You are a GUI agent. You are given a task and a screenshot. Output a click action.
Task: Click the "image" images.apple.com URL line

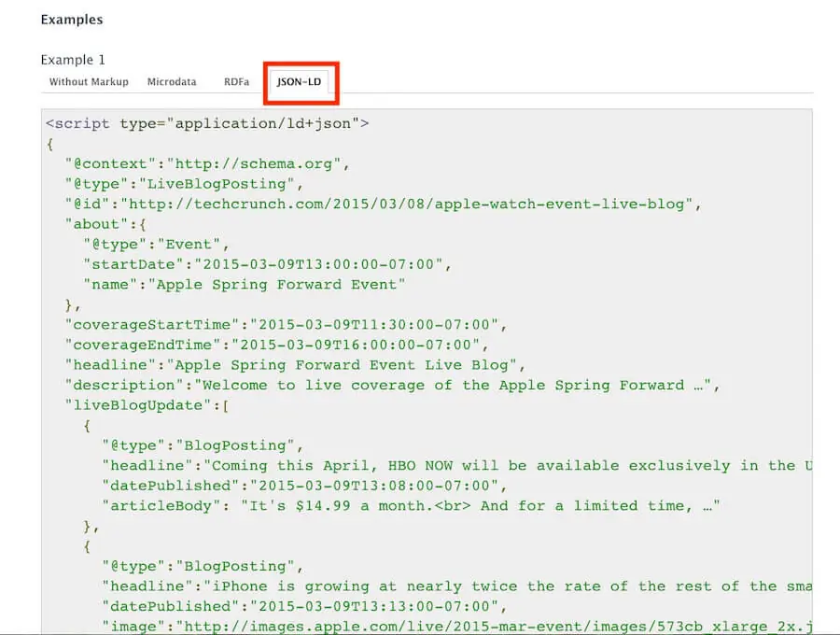click(457, 627)
